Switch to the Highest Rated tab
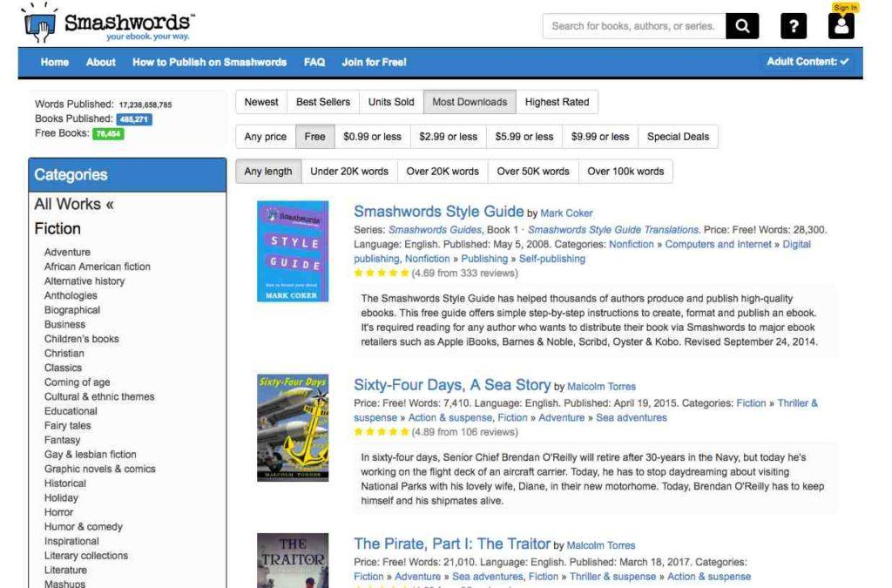892x588 pixels. click(557, 102)
